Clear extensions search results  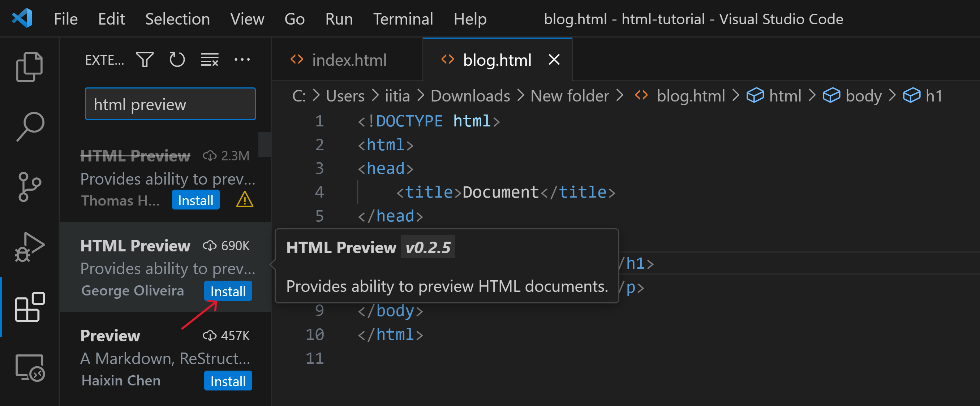(x=210, y=60)
